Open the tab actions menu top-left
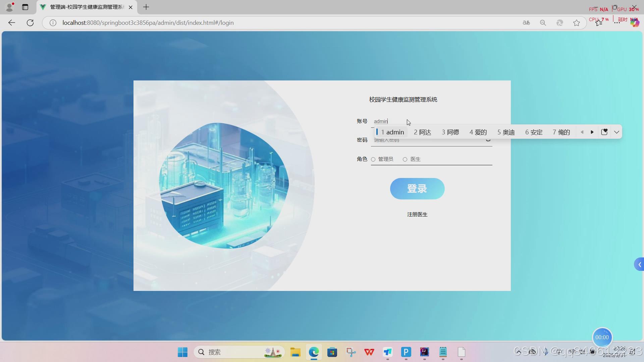 pyautogui.click(x=25, y=7)
